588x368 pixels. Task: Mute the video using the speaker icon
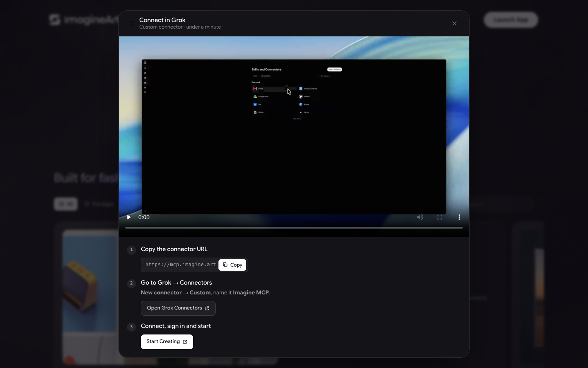[x=420, y=217]
